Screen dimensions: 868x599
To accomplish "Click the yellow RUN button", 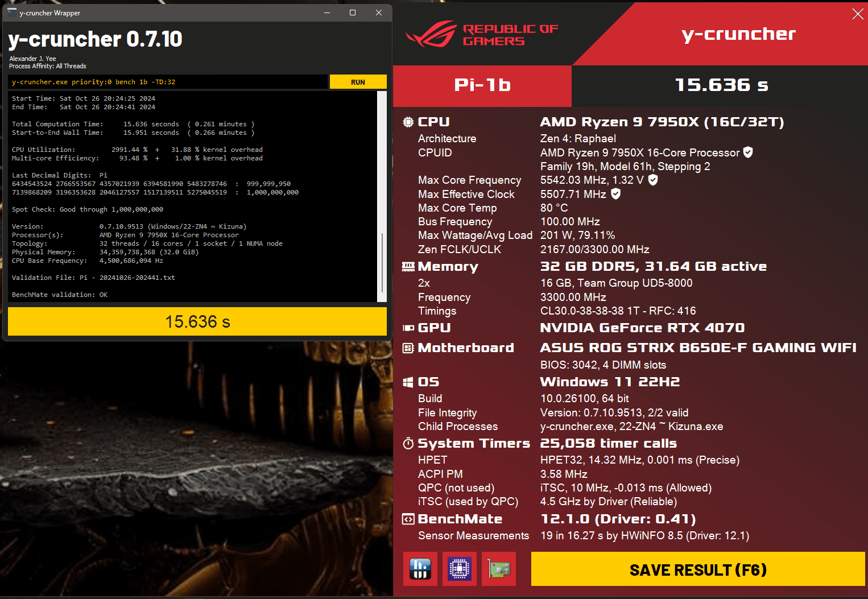I will pos(358,82).
